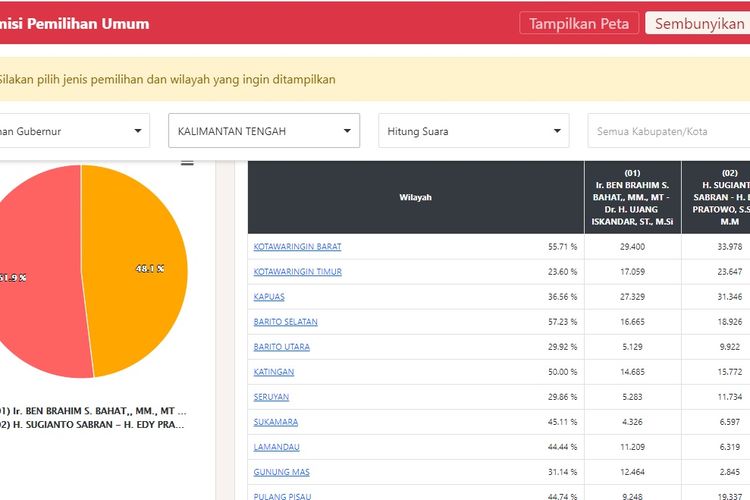Click the Sembunyikan button
This screenshot has height=500, width=750.
(x=699, y=23)
